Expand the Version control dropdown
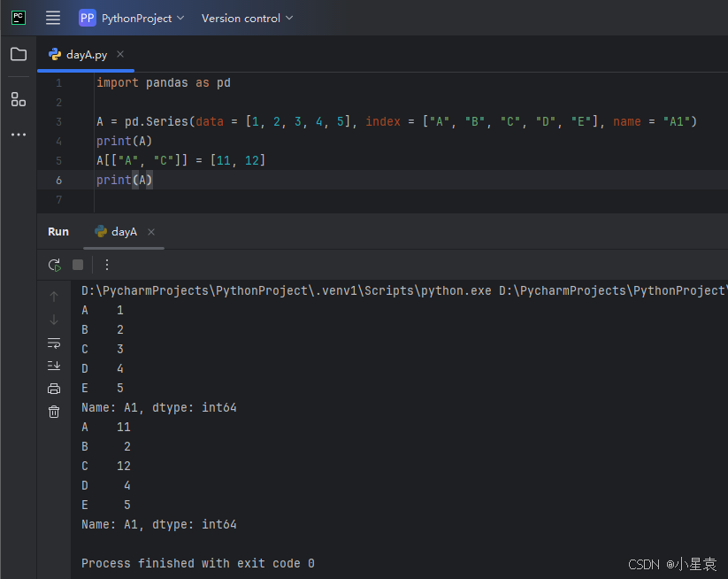 tap(247, 18)
